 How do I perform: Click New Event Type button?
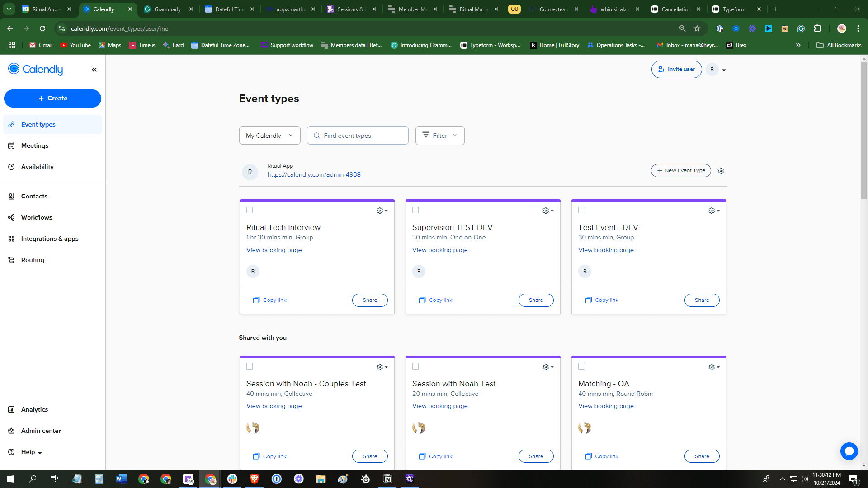[681, 170]
